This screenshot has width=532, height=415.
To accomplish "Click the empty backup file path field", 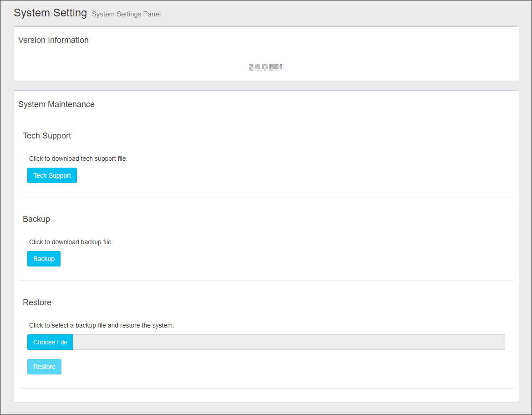I will pos(289,342).
